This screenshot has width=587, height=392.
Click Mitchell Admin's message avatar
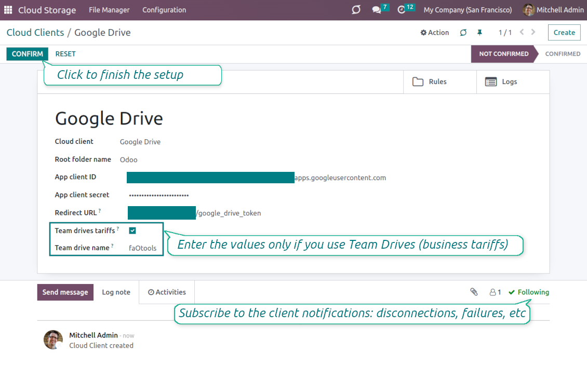coord(53,340)
